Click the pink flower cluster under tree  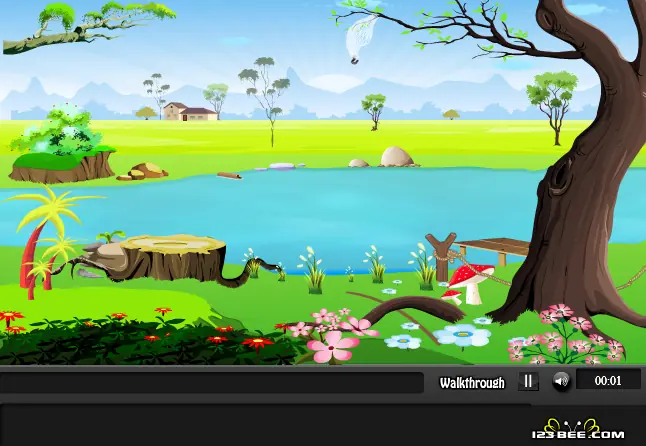tap(565, 335)
